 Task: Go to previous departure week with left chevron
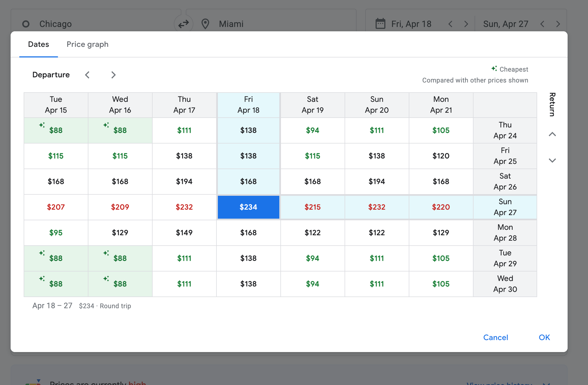point(87,75)
